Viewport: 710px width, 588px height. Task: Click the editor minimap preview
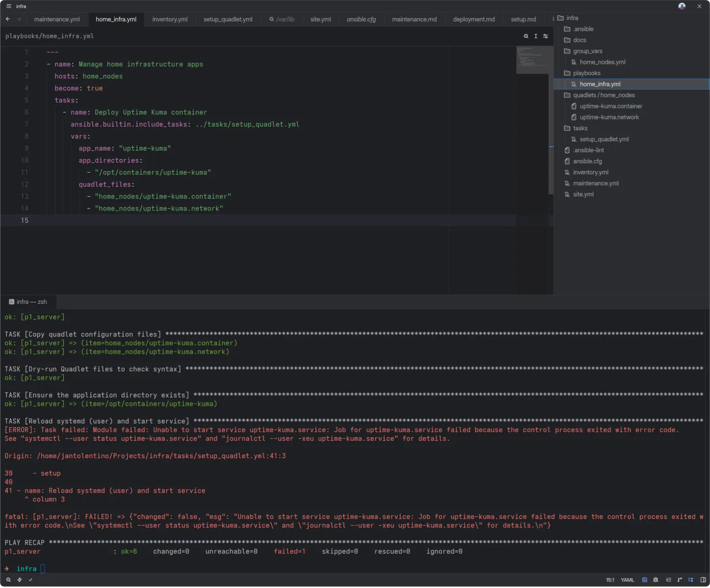click(x=532, y=60)
